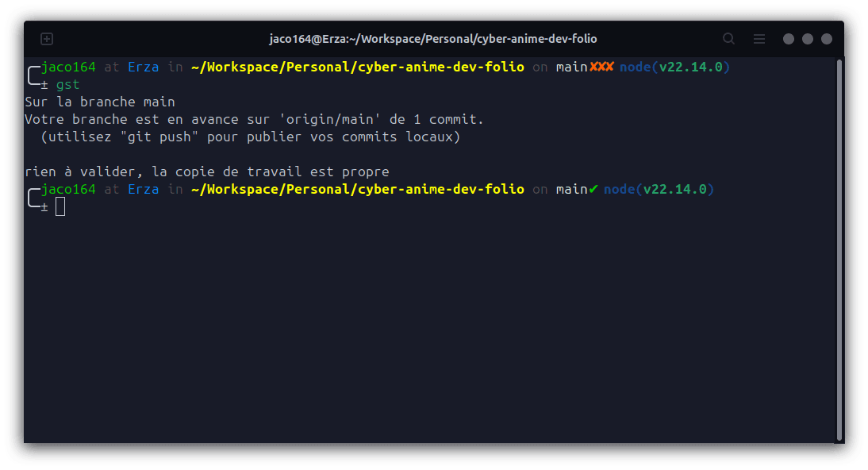Maximize the terminal window
The height and width of the screenshot is (470, 868).
coord(808,39)
